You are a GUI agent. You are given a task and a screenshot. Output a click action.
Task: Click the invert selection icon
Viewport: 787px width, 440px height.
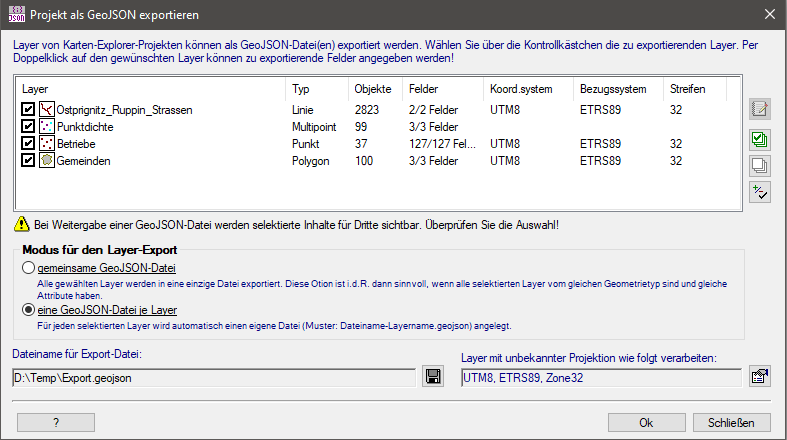click(759, 193)
